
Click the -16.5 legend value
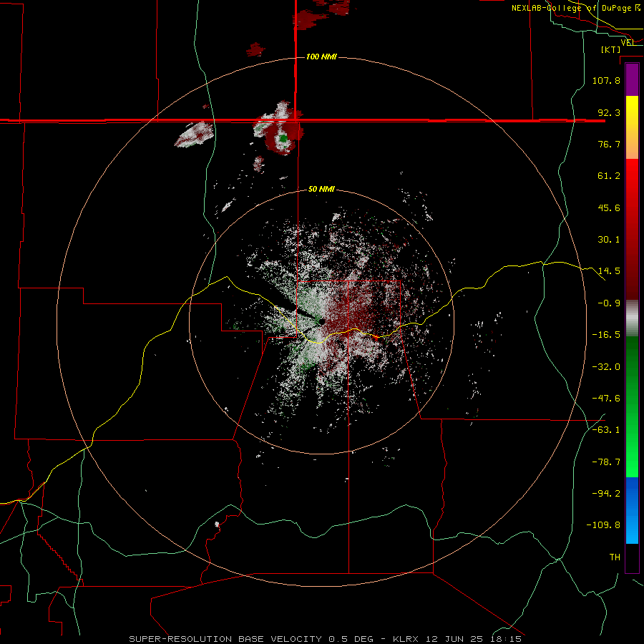[606, 335]
